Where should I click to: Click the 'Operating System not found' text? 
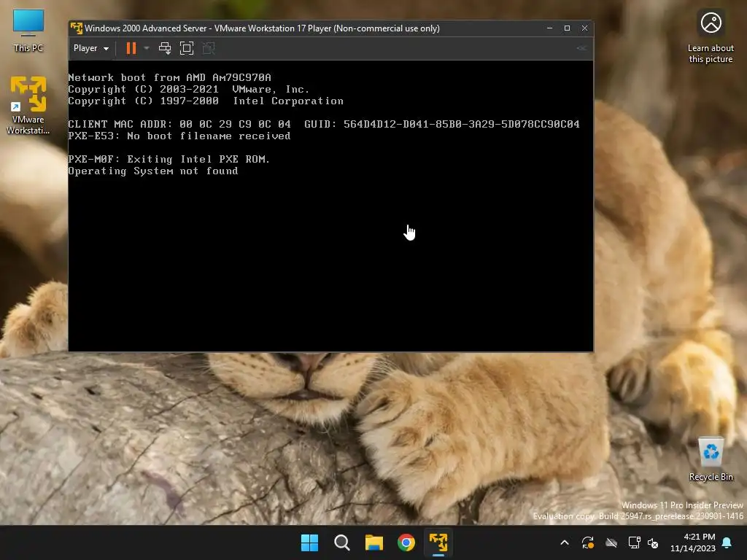click(x=153, y=171)
